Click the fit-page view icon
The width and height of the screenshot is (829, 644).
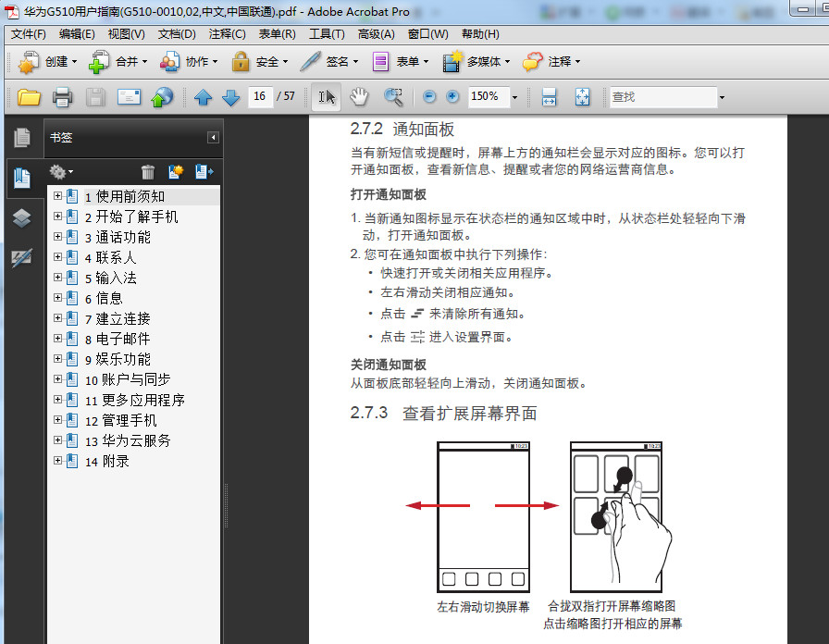point(583,96)
